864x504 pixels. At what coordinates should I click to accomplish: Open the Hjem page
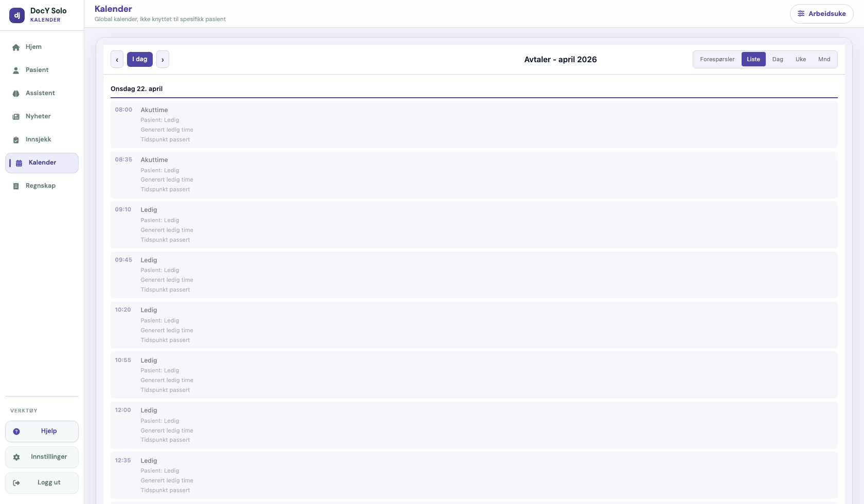[42, 47]
